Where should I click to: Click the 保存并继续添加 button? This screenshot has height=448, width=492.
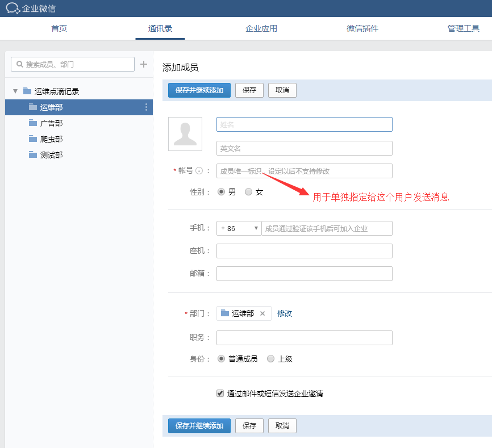[199, 90]
